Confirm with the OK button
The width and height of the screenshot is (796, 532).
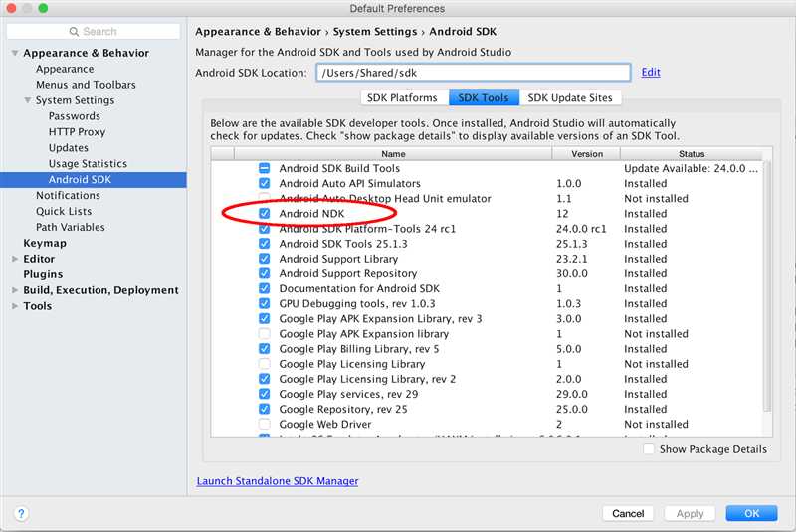click(751, 513)
